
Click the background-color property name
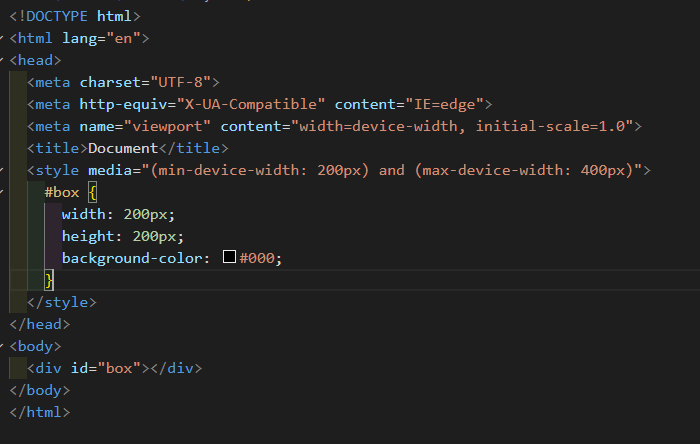[132, 258]
